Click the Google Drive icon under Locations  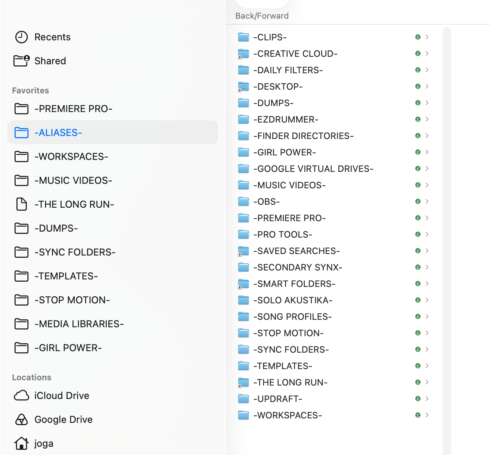tap(21, 420)
